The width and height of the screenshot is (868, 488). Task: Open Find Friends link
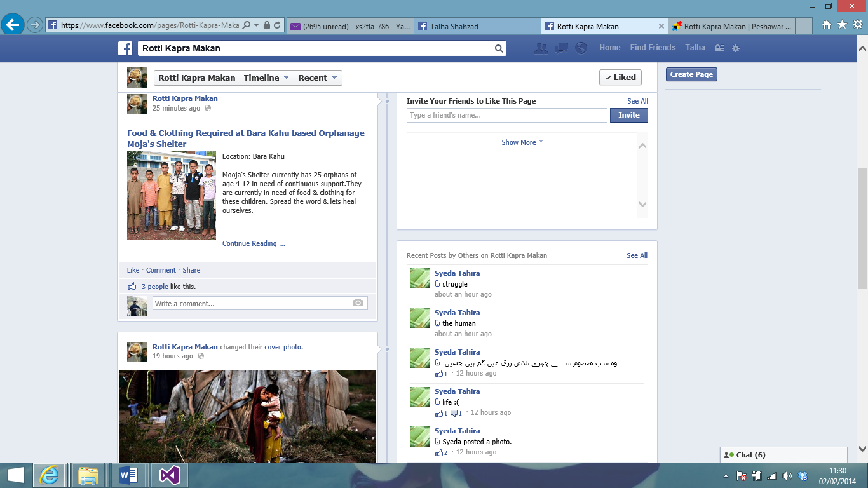pos(653,48)
